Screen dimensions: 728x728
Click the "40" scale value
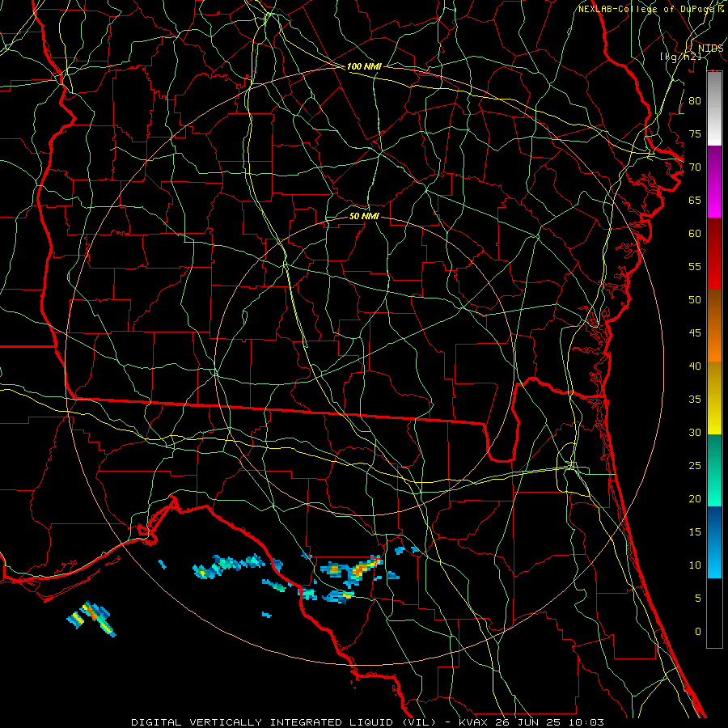pyautogui.click(x=695, y=366)
